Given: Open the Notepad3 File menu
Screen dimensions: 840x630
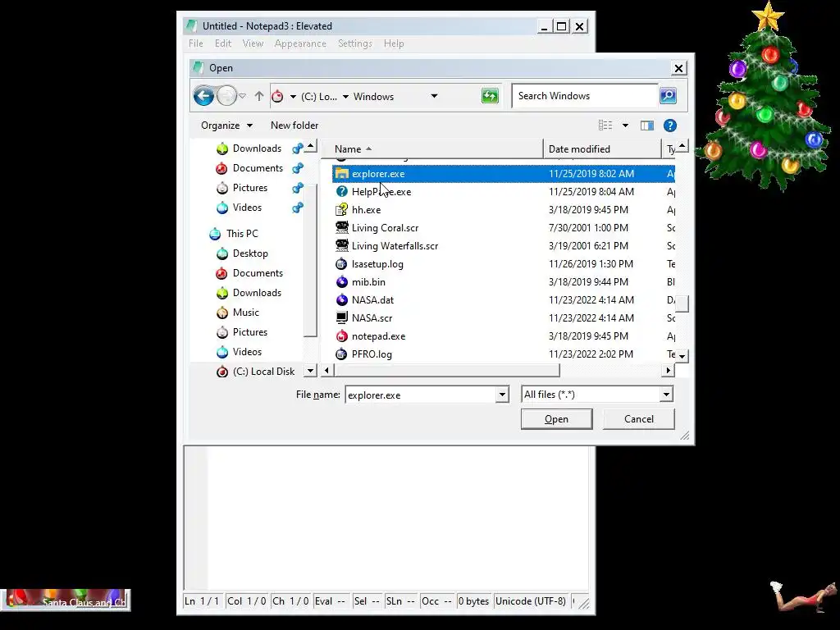Looking at the screenshot, I should (195, 43).
